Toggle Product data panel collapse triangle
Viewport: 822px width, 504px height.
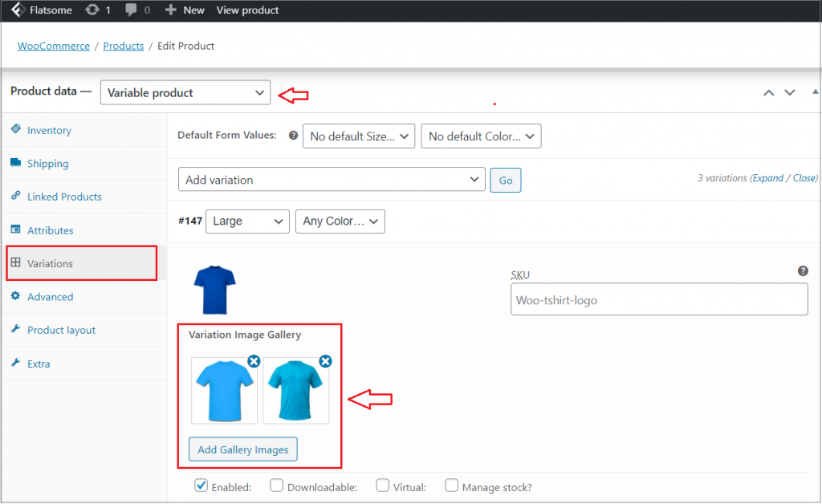coord(816,91)
